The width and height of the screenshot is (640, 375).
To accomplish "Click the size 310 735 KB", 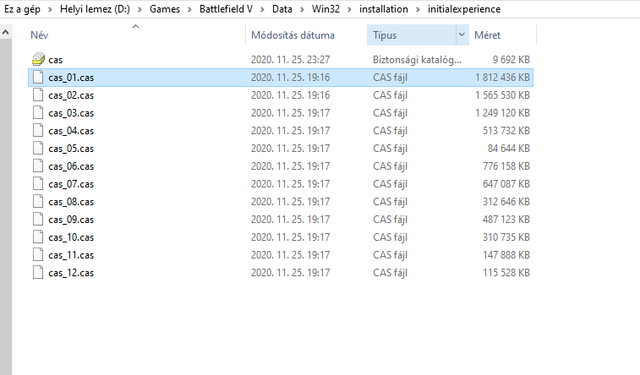I will pyautogui.click(x=506, y=237).
